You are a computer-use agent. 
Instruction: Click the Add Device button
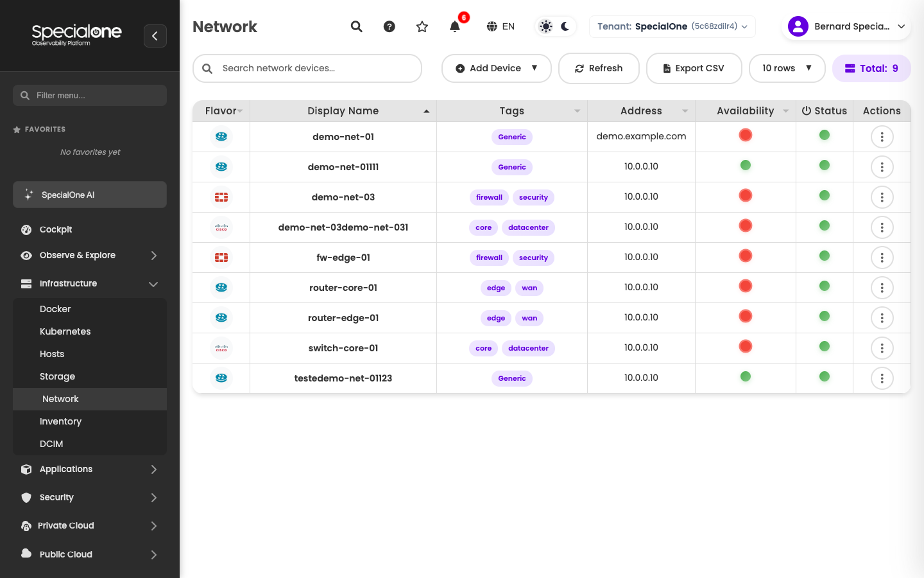(x=497, y=68)
